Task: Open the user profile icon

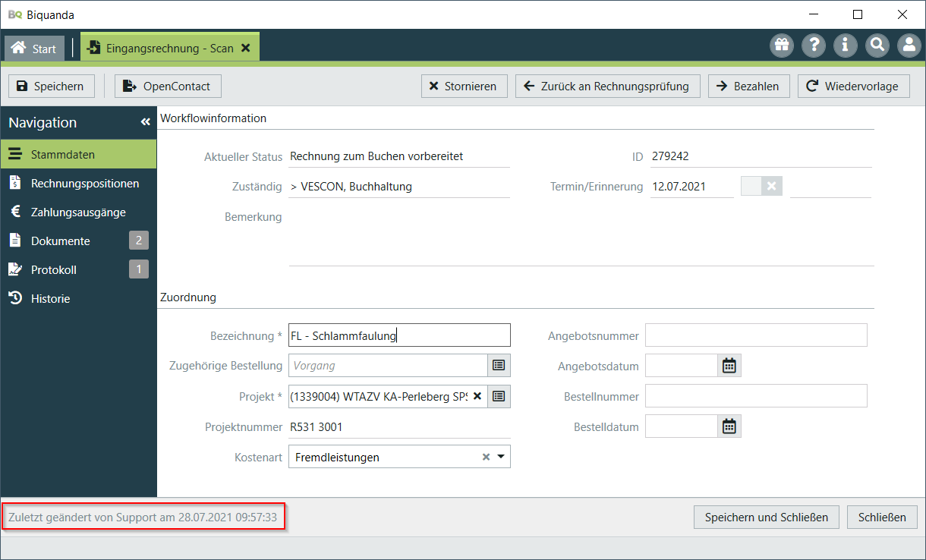Action: [x=909, y=46]
